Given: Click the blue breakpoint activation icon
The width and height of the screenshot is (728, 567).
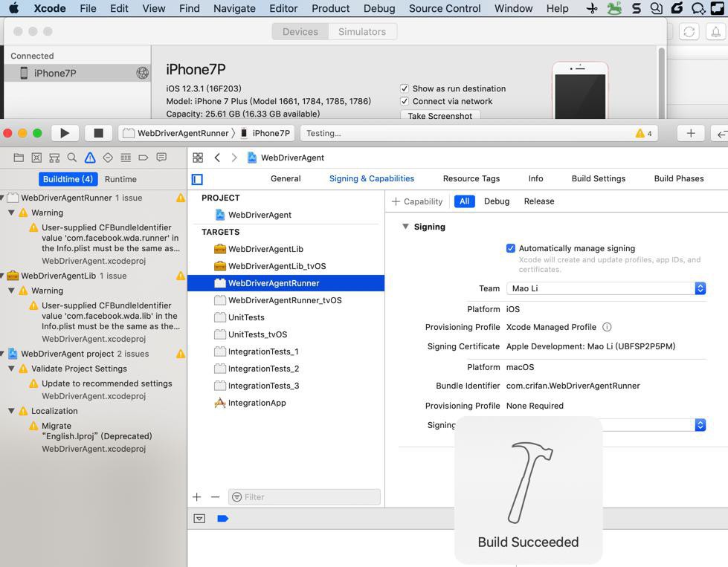Looking at the screenshot, I should (223, 519).
